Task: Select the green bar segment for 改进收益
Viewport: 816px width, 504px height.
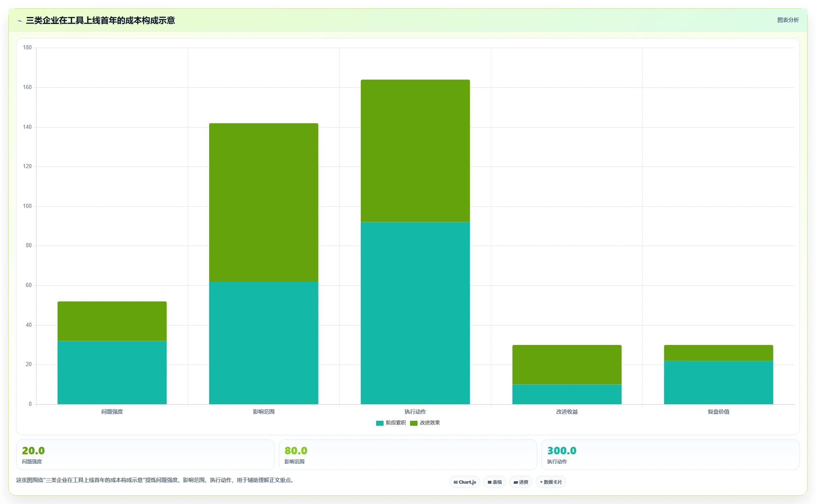Action: [x=567, y=364]
